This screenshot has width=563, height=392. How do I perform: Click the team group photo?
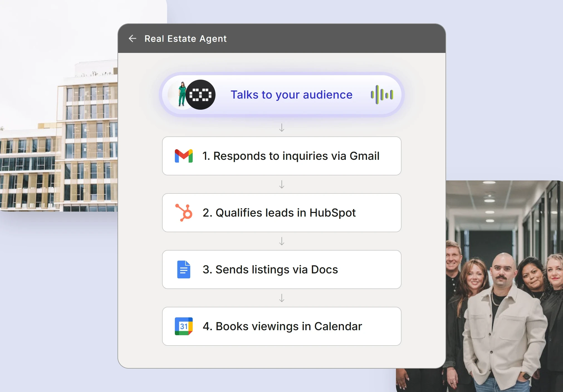[505, 287]
